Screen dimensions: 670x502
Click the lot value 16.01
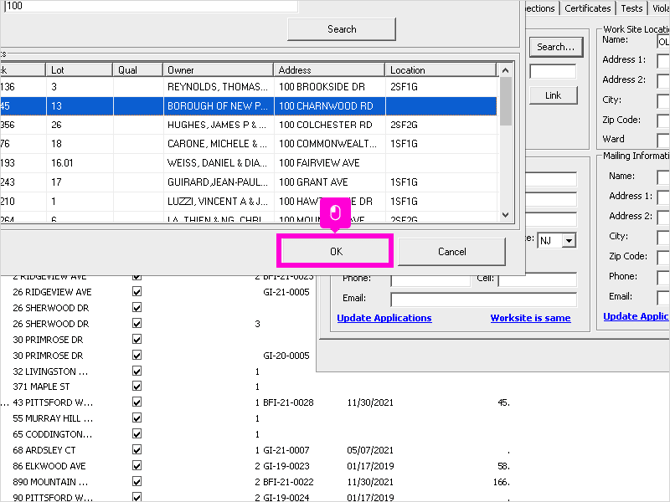[x=62, y=163]
